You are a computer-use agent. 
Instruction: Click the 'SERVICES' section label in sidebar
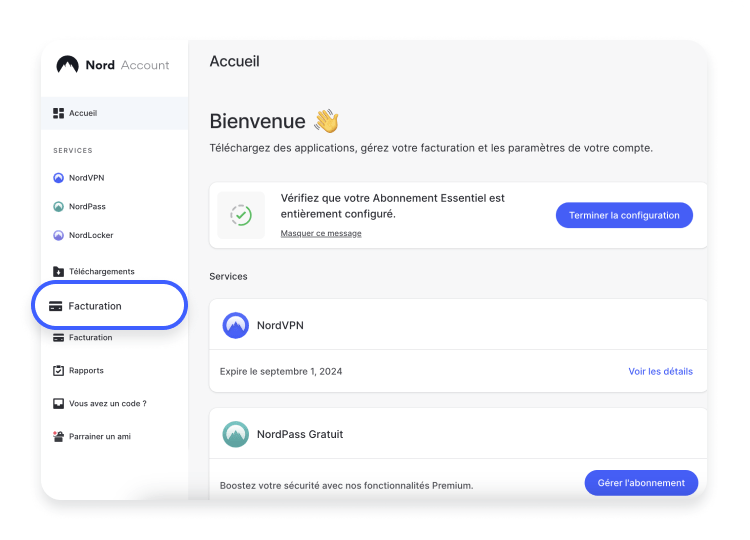(x=73, y=151)
